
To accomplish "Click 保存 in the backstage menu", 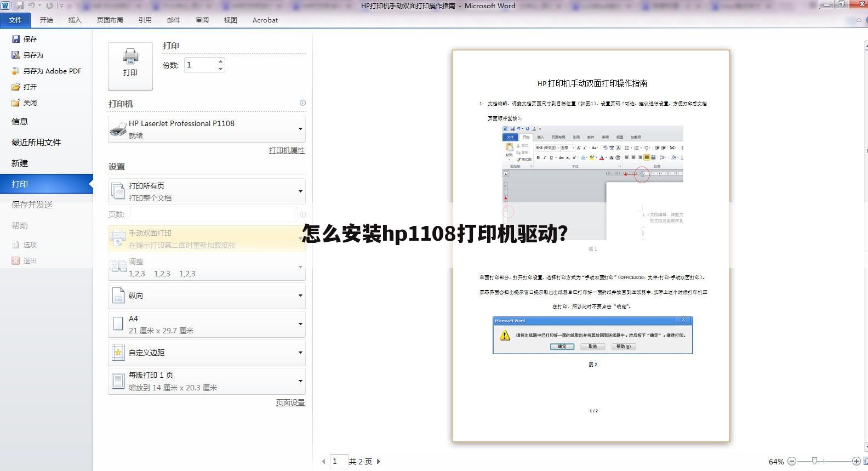I will (24, 39).
